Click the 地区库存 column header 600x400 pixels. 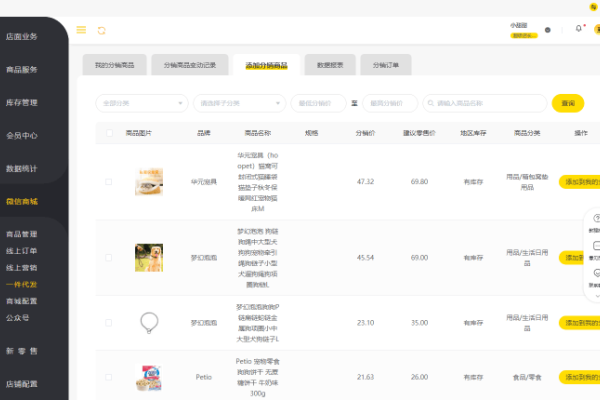473,133
